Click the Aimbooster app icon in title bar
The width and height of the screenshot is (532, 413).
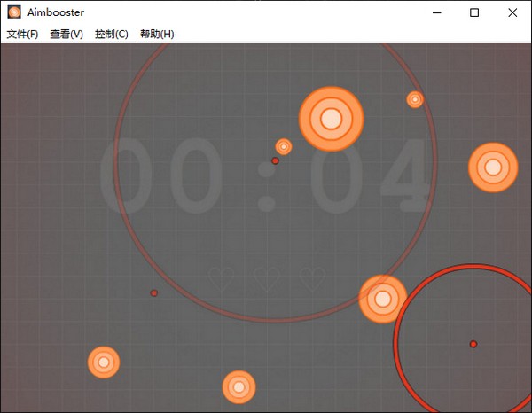click(14, 12)
